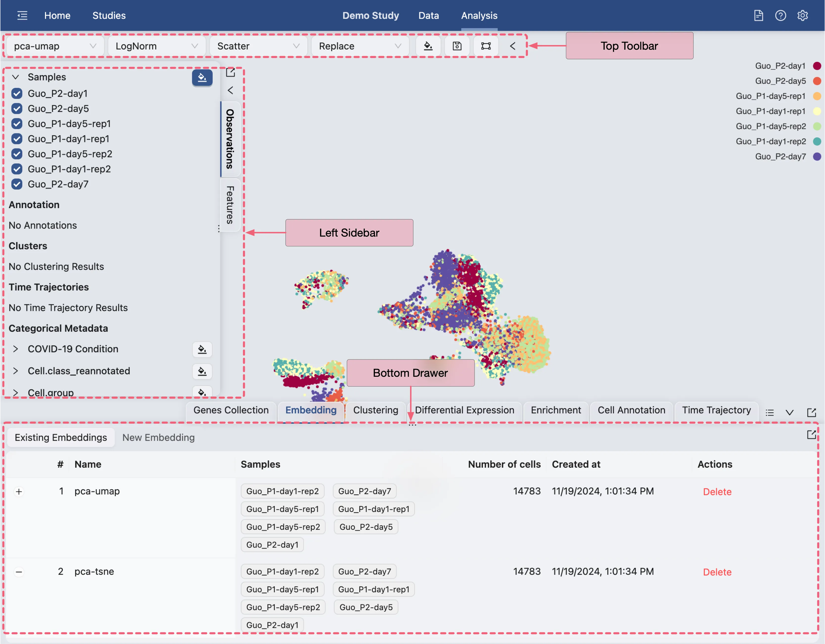Click the save icon in top toolbar
The height and width of the screenshot is (644, 825).
457,46
